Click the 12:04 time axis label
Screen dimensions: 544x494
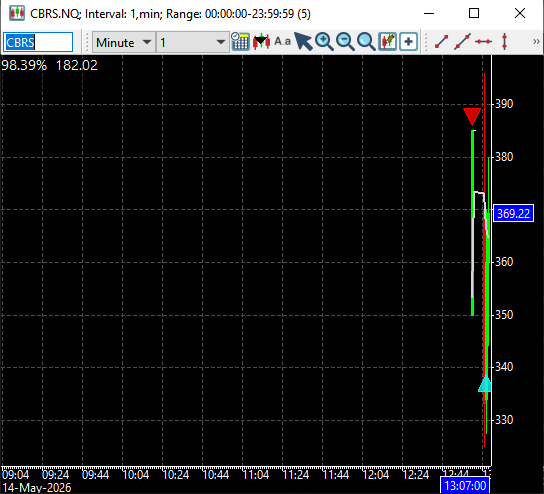pyautogui.click(x=376, y=475)
